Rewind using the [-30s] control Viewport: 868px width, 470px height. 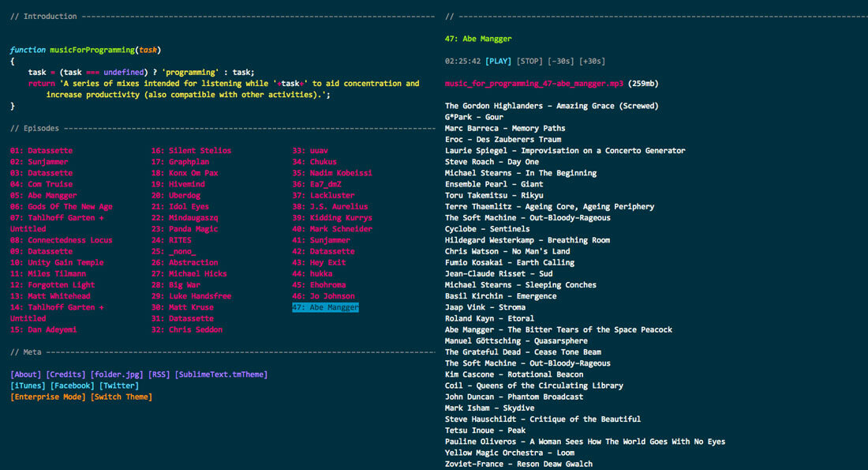[x=560, y=61]
